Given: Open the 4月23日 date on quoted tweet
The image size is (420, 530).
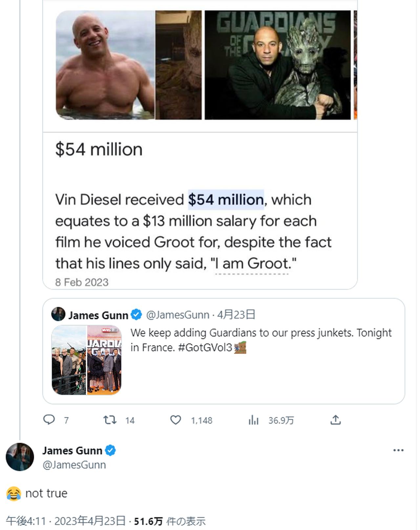Looking at the screenshot, I should pos(236,315).
